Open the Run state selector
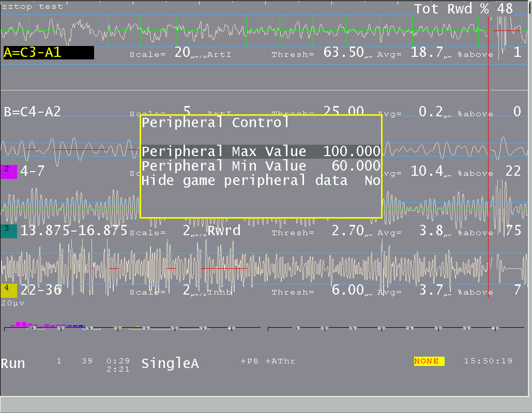The image size is (532, 413). [x=13, y=363]
